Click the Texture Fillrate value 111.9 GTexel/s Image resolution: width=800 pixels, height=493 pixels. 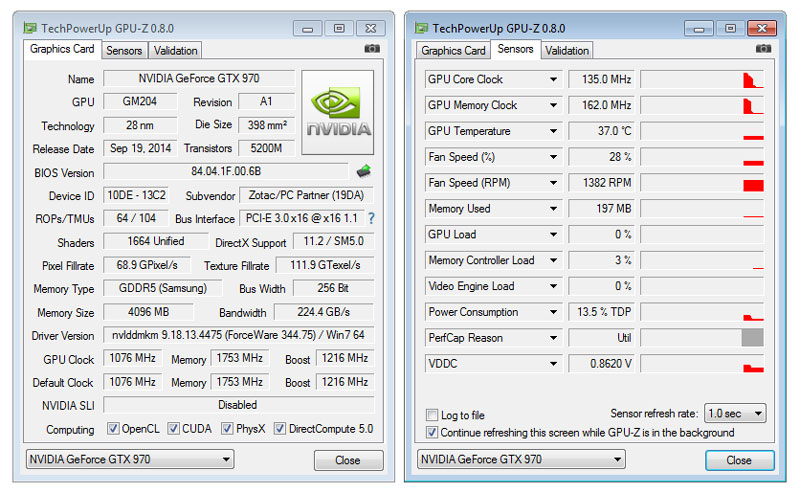pyautogui.click(x=325, y=265)
